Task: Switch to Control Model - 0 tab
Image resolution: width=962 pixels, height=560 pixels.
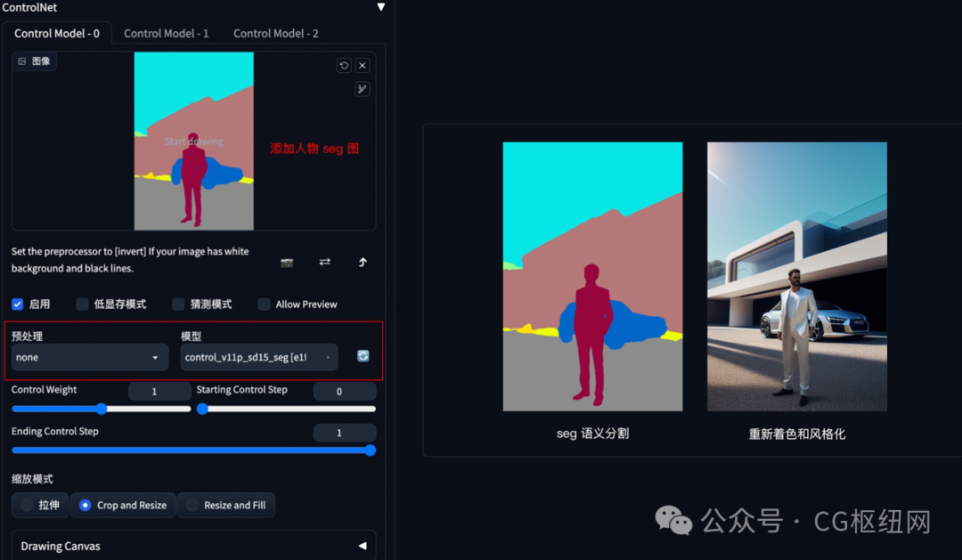Action: (57, 33)
